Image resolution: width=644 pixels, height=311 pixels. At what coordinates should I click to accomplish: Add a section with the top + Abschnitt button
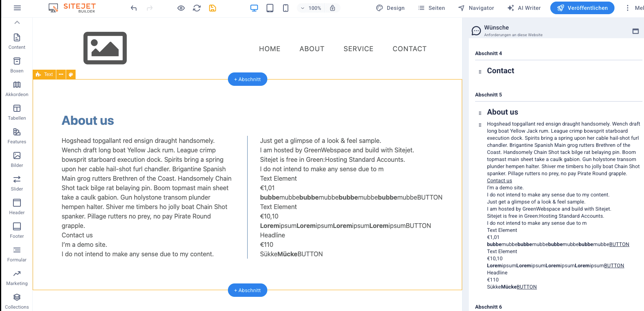tap(248, 79)
